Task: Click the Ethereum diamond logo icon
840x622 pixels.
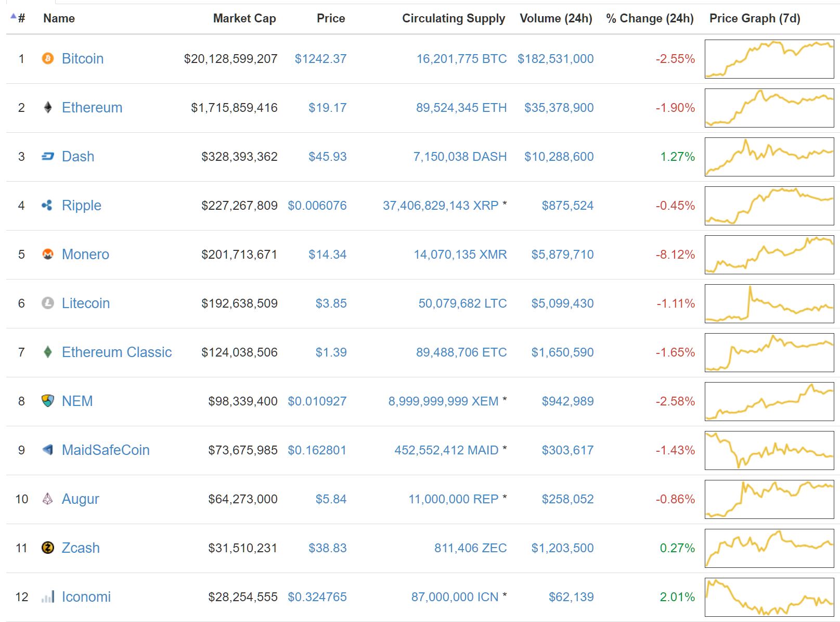Action: (48, 107)
